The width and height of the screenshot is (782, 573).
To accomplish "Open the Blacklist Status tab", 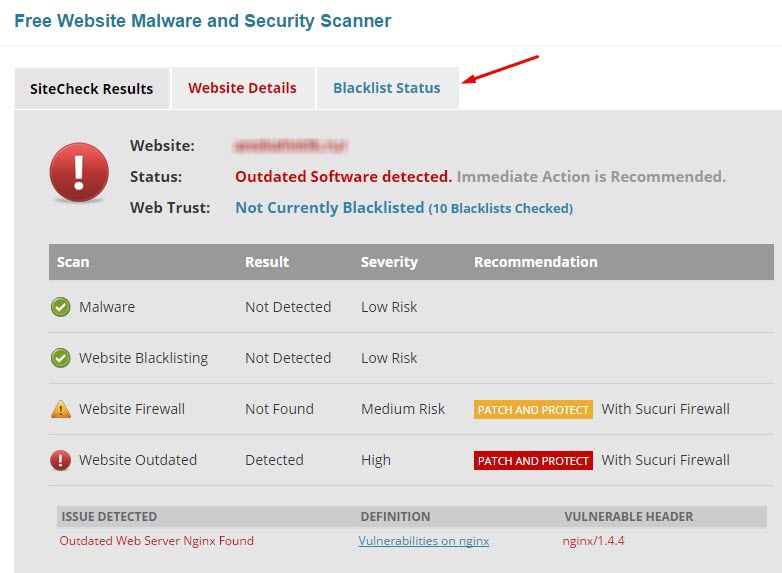I will 387,88.
